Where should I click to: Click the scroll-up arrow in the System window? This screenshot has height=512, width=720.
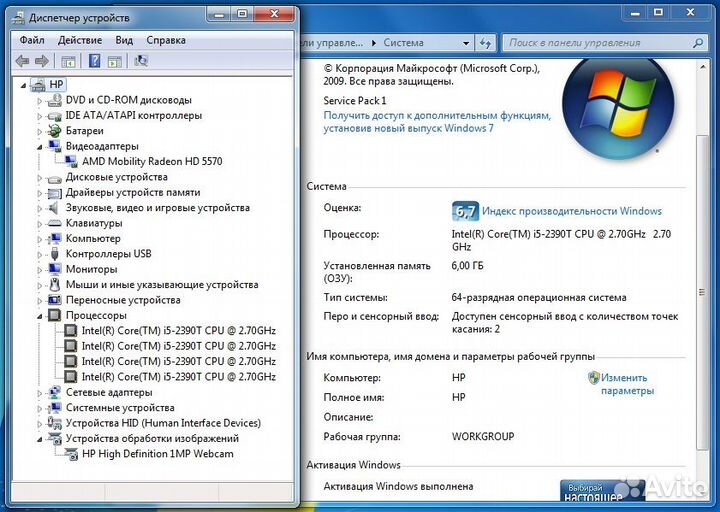[702, 67]
